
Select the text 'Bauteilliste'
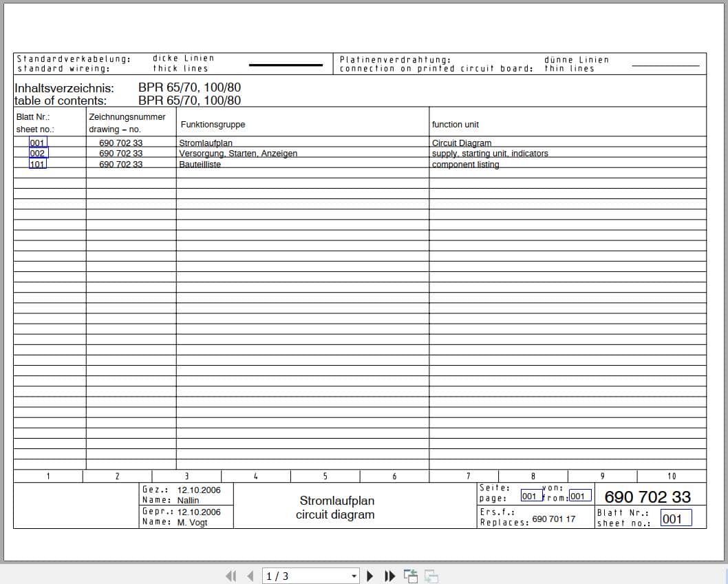coord(200,164)
